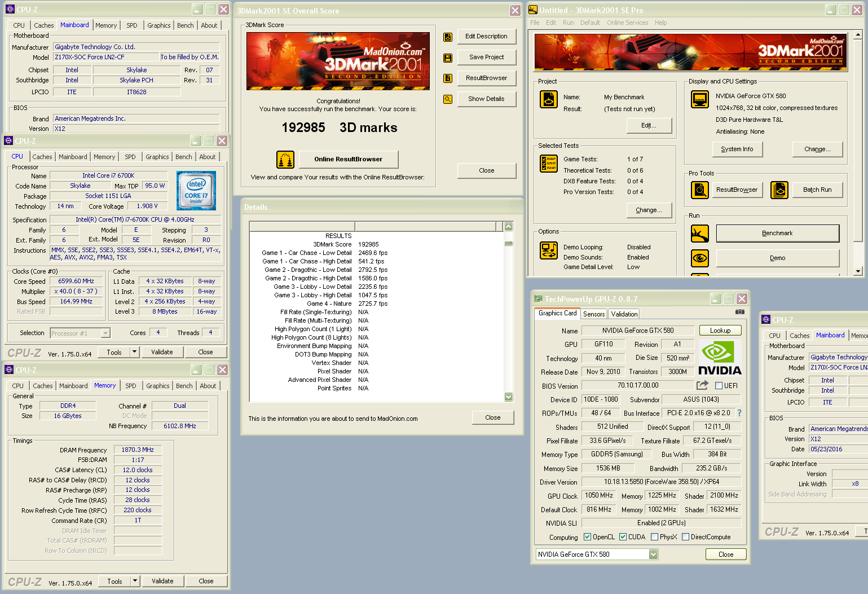Click the Benchmark run icon
The height and width of the screenshot is (594, 868).
pos(700,233)
